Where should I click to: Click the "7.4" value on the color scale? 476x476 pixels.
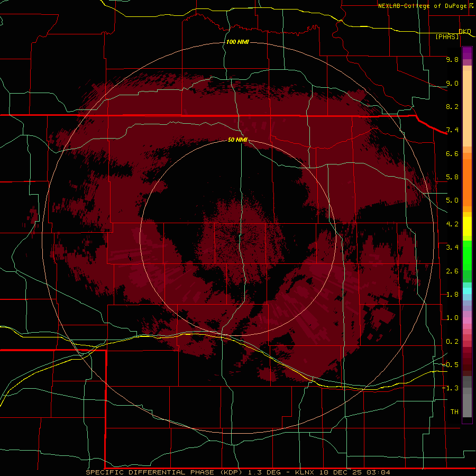[452, 130]
